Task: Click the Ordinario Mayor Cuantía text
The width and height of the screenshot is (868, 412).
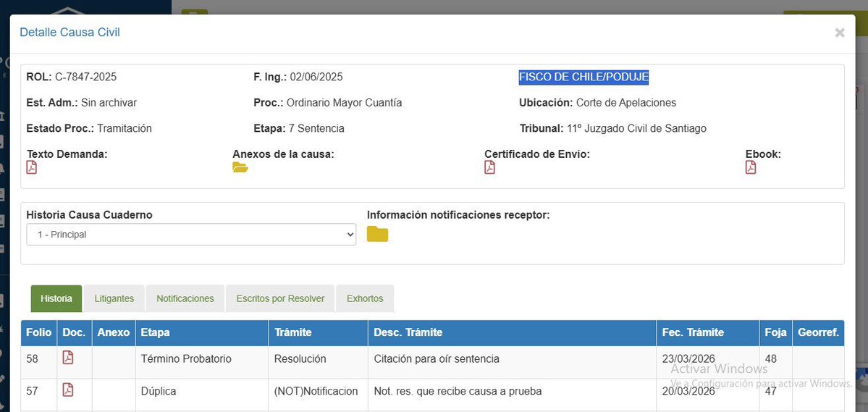Action: 345,102
